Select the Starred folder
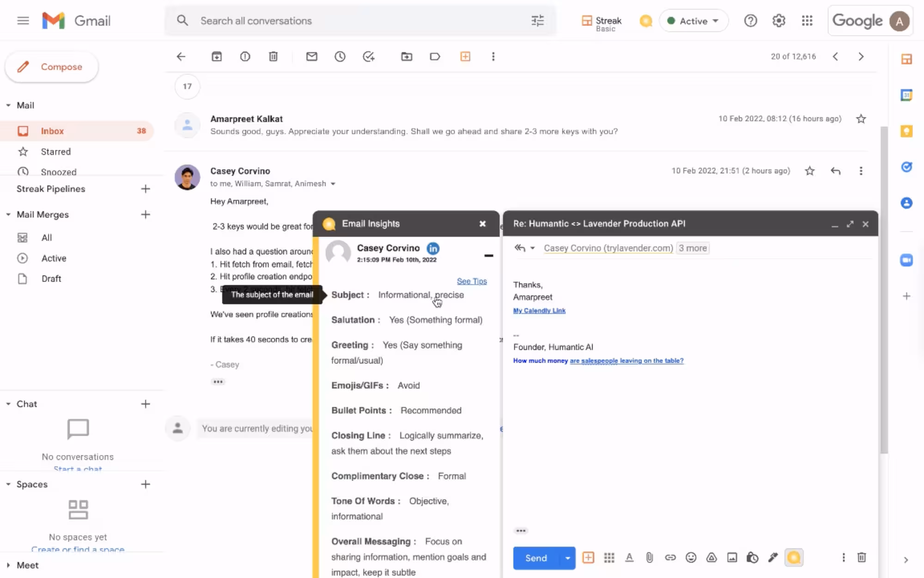The width and height of the screenshot is (924, 578). click(55, 152)
